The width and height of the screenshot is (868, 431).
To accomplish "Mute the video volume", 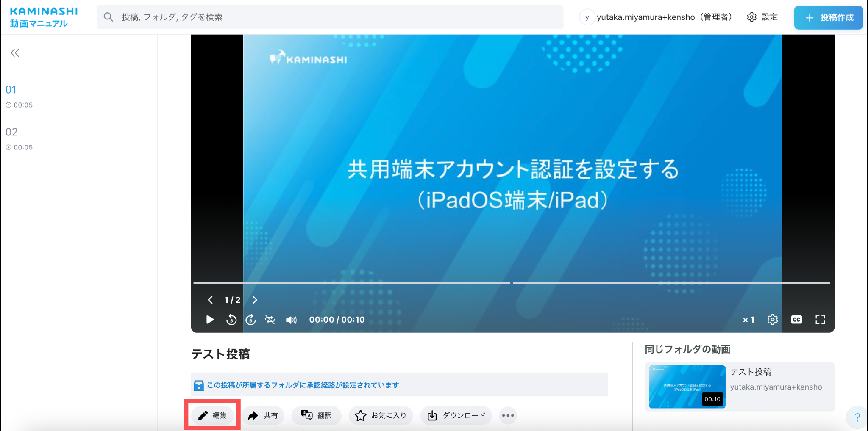I will [291, 320].
